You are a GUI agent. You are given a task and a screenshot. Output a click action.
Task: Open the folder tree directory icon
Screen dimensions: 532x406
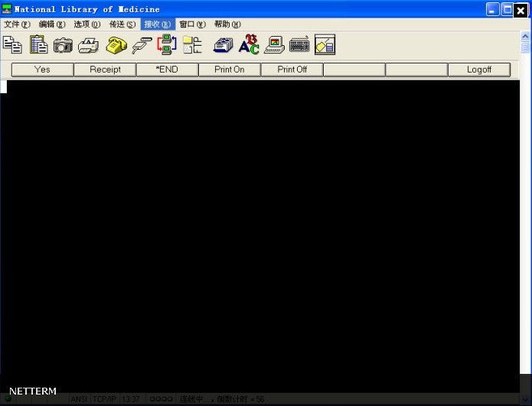[192, 45]
